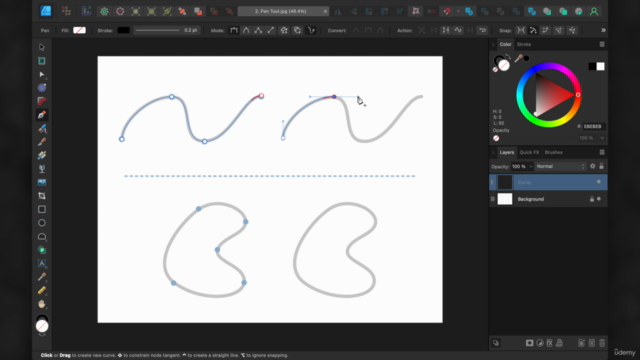
Task: Enable Polygon mode for the Pen tool
Action: click(x=258, y=30)
